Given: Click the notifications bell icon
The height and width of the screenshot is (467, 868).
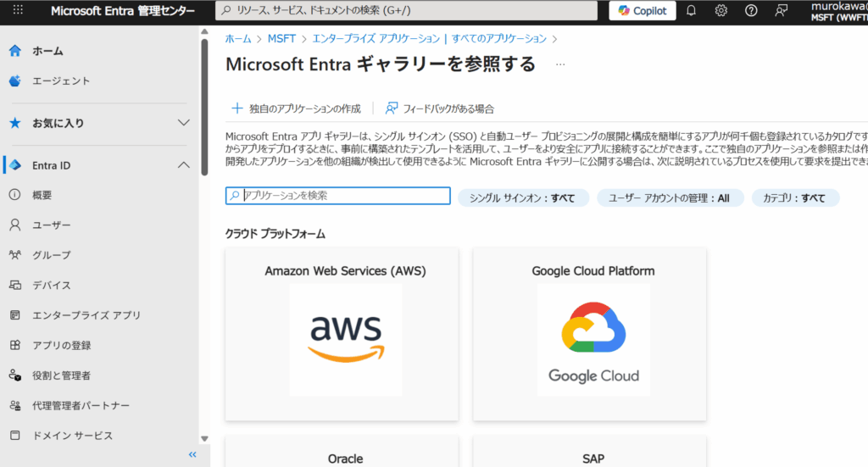Looking at the screenshot, I should pos(691,11).
